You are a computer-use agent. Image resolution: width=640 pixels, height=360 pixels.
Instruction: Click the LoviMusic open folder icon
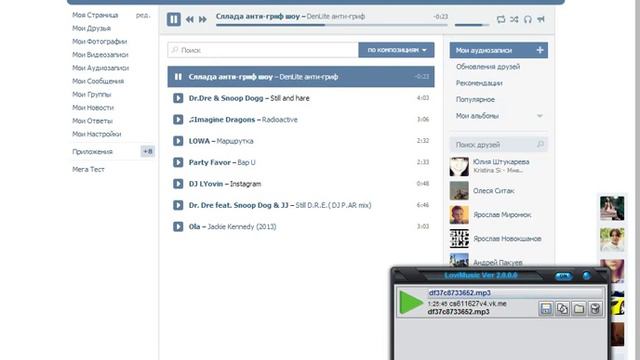pos(579,309)
